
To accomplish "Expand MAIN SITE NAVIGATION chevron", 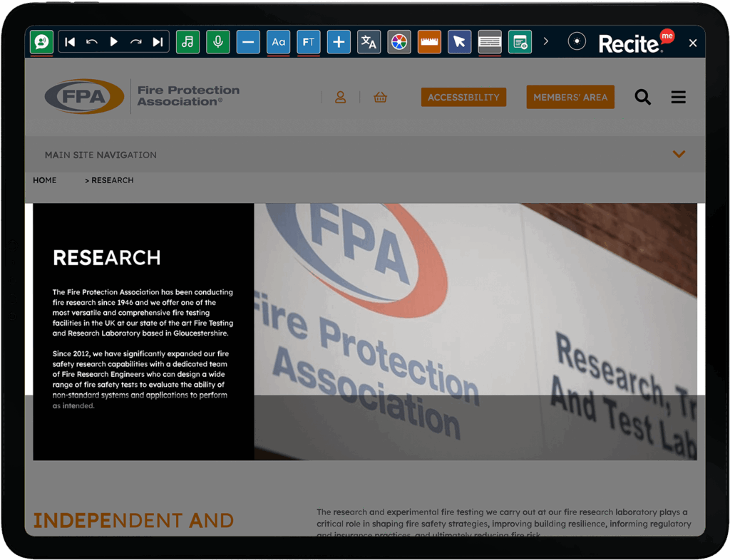I will (x=679, y=154).
